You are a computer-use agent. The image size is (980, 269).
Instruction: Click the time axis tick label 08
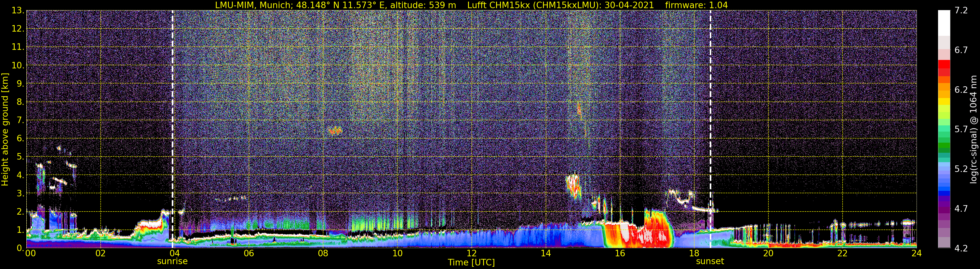coord(323,254)
